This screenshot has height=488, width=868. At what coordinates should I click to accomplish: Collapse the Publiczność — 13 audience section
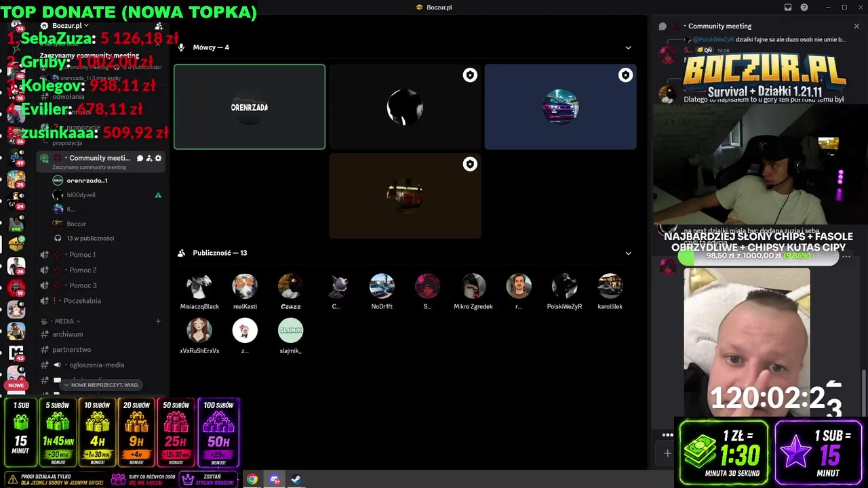(x=628, y=253)
